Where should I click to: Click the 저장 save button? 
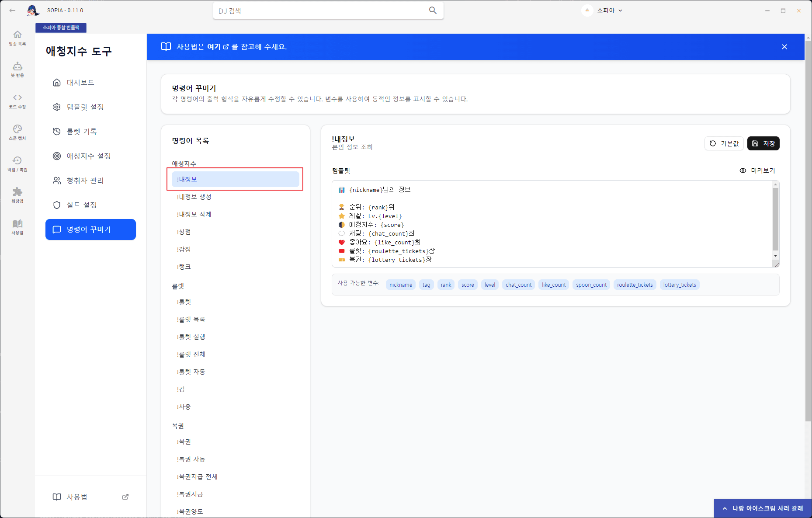pyautogui.click(x=763, y=143)
